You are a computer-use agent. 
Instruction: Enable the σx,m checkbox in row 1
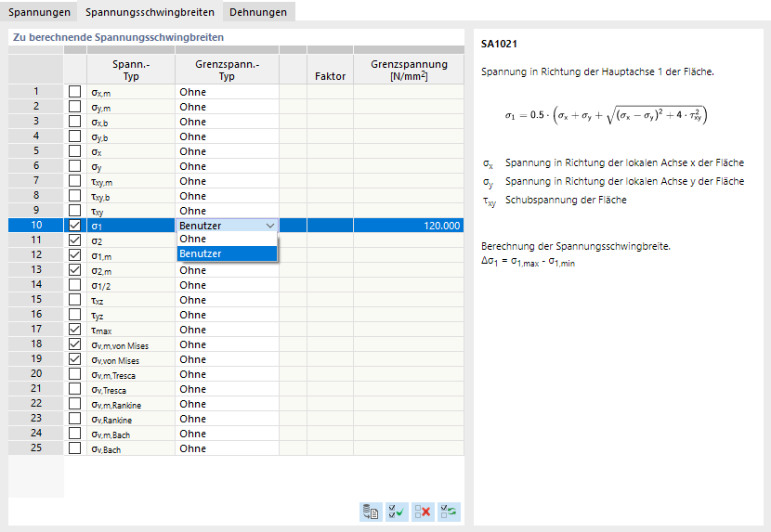[x=74, y=92]
